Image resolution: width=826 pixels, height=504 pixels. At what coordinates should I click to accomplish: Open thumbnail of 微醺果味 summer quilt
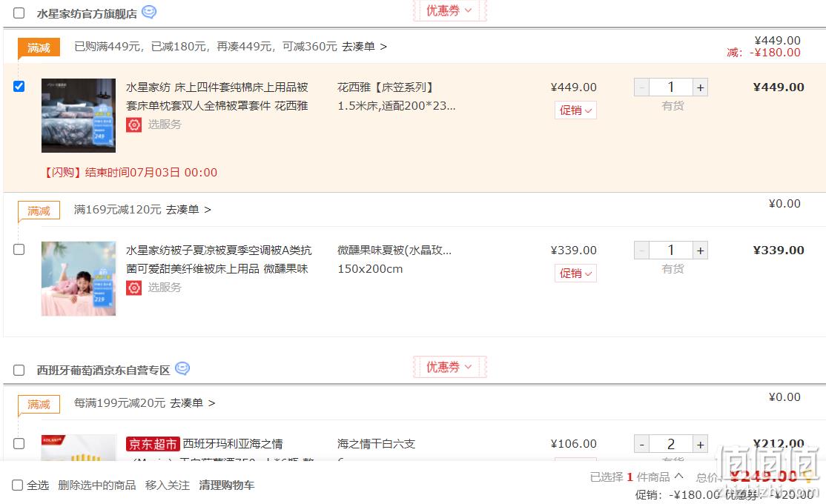79,279
